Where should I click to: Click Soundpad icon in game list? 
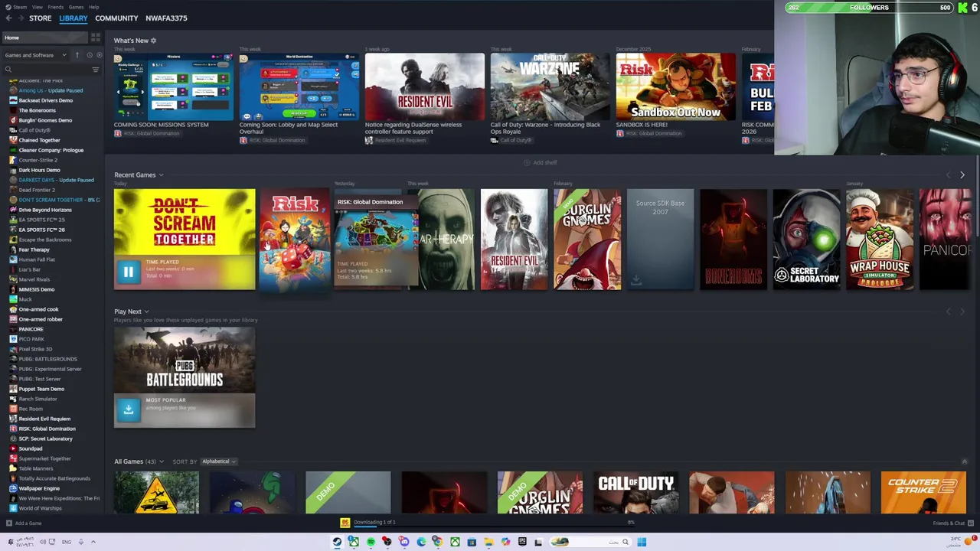[13, 448]
